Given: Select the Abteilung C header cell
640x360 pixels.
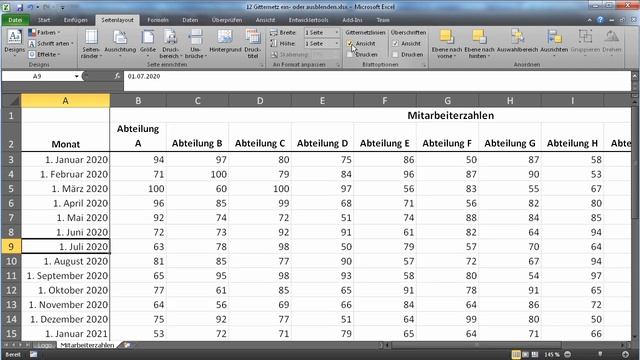Looking at the screenshot, I should (x=260, y=137).
